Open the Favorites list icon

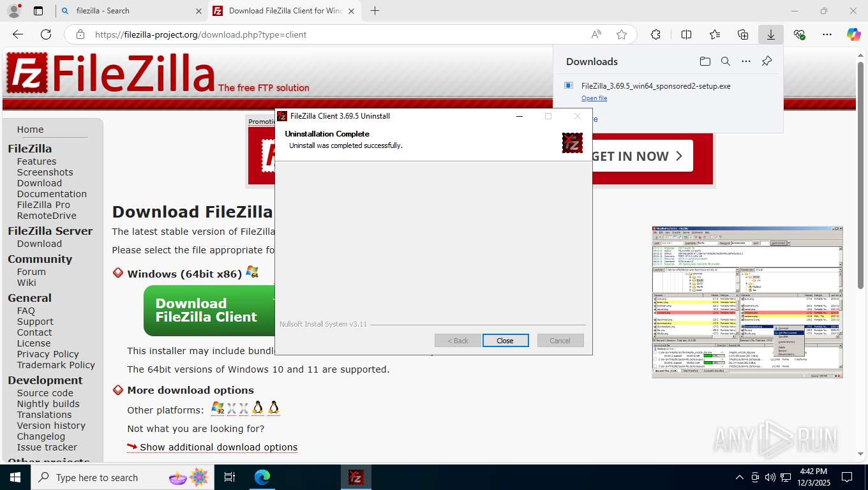pyautogui.click(x=714, y=34)
